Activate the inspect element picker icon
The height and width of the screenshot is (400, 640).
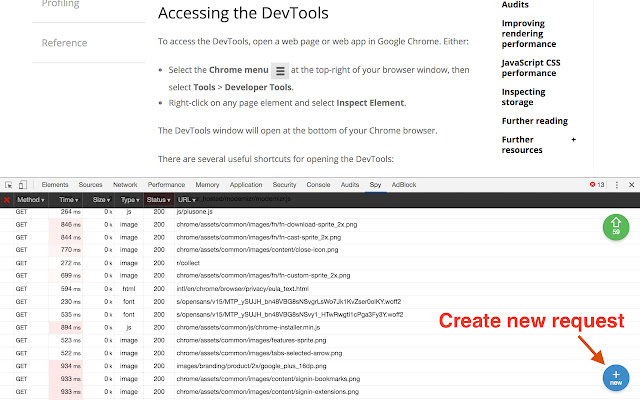point(9,185)
